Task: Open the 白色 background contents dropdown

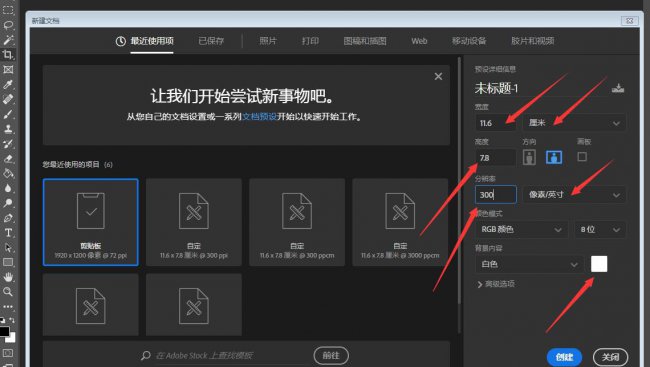Action: point(529,264)
